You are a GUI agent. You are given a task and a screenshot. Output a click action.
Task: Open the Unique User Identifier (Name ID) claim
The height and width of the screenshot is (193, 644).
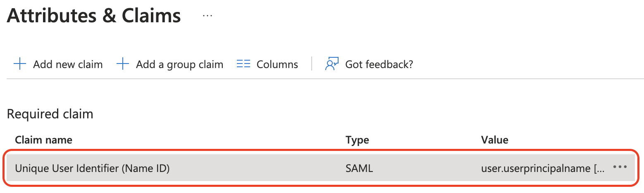point(92,168)
